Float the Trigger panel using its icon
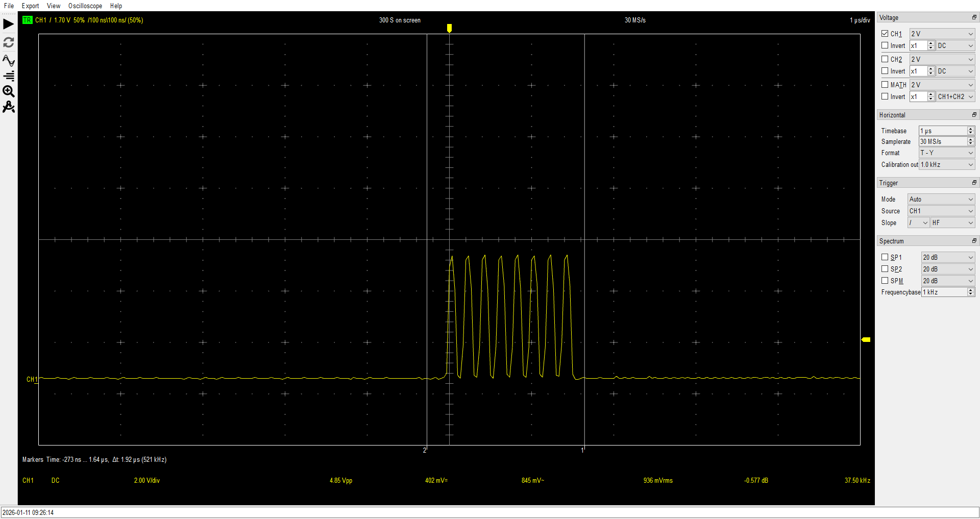 974,183
